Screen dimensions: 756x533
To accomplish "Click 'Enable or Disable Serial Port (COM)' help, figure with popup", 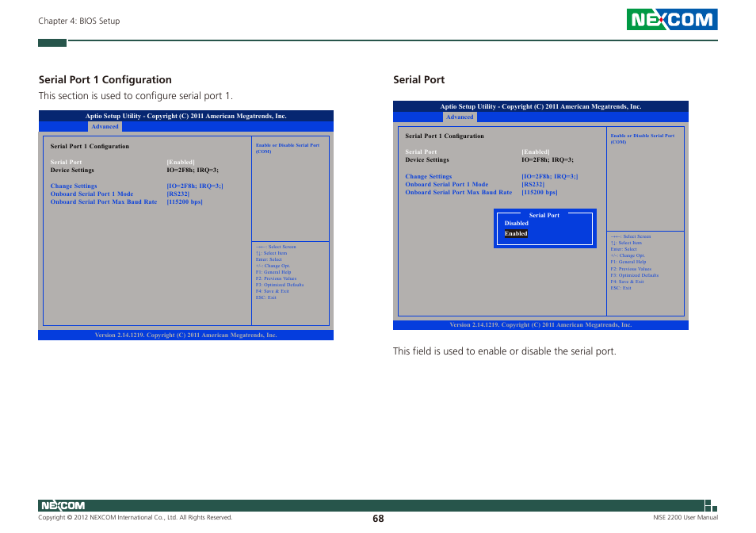I will 642,139.
